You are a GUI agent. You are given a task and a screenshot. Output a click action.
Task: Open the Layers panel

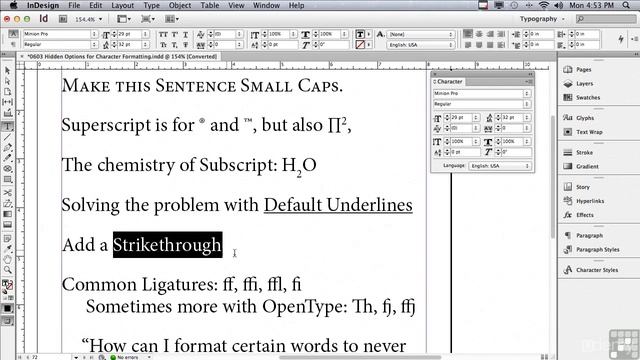point(578,84)
